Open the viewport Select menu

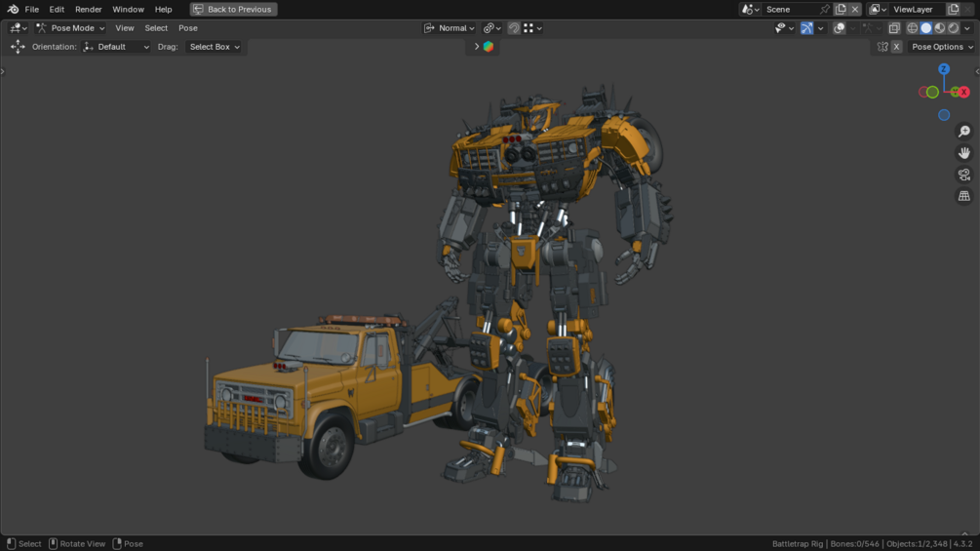tap(156, 28)
